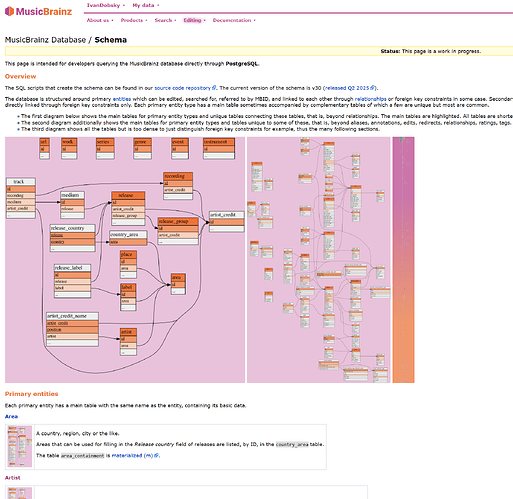Click the Artist heading link
Viewport: 513px width, 499px height.
(x=12, y=478)
